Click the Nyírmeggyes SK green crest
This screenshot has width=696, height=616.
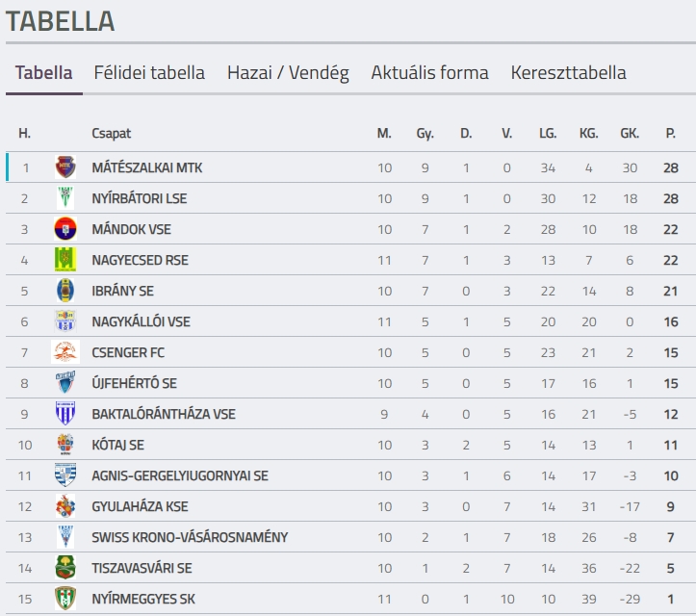[64, 599]
